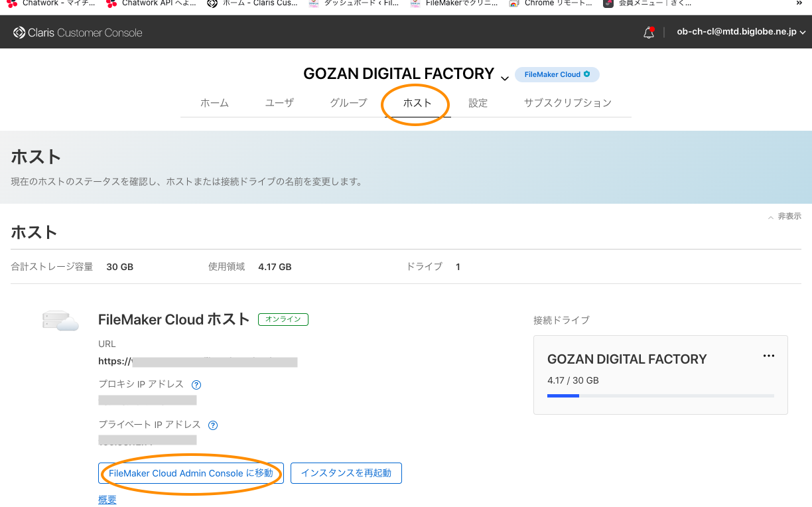Click the GOZAN DIGITAL FACTORY drive card title
This screenshot has width=812, height=507.
coord(627,359)
